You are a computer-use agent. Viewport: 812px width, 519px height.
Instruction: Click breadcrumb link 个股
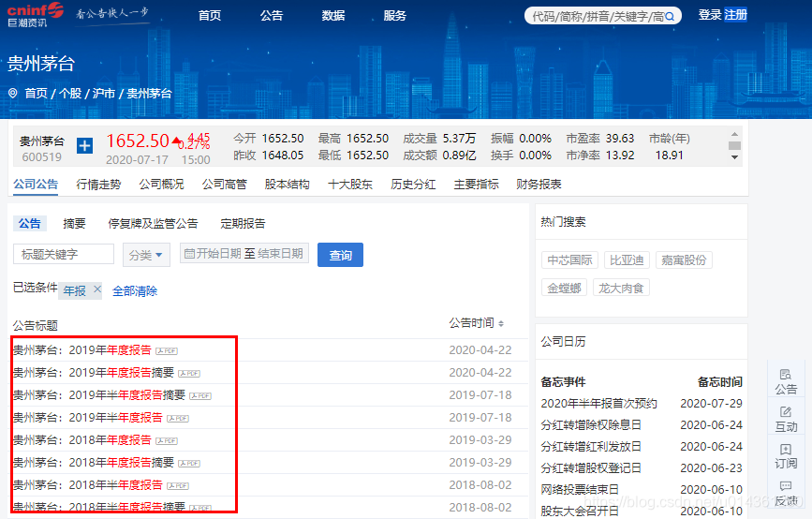[x=70, y=94]
